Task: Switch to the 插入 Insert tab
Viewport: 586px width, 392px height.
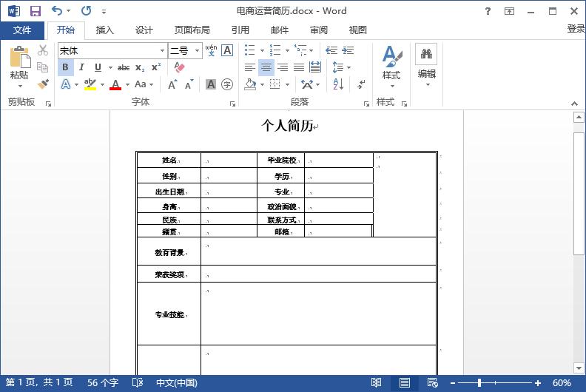Action: [104, 30]
